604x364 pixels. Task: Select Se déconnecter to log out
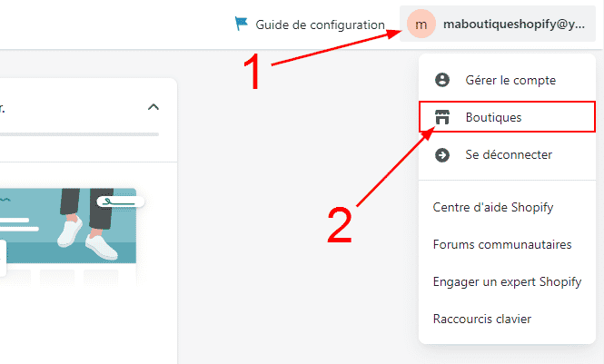point(507,154)
